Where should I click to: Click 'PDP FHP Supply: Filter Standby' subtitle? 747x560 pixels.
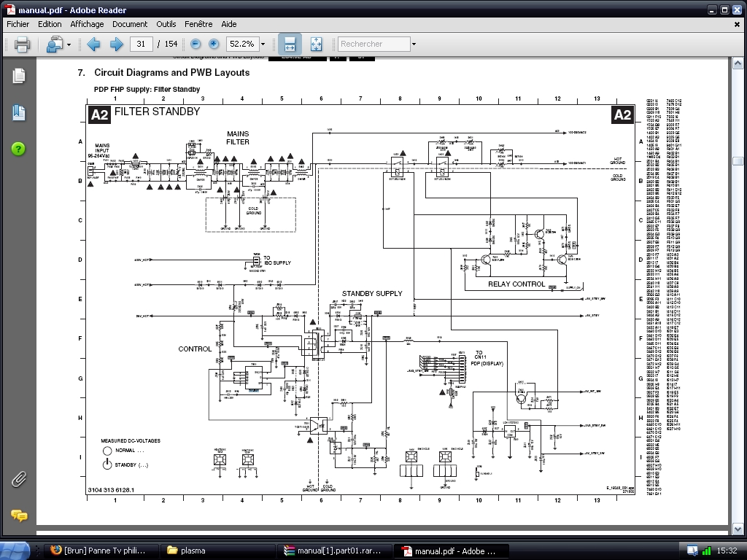147,90
